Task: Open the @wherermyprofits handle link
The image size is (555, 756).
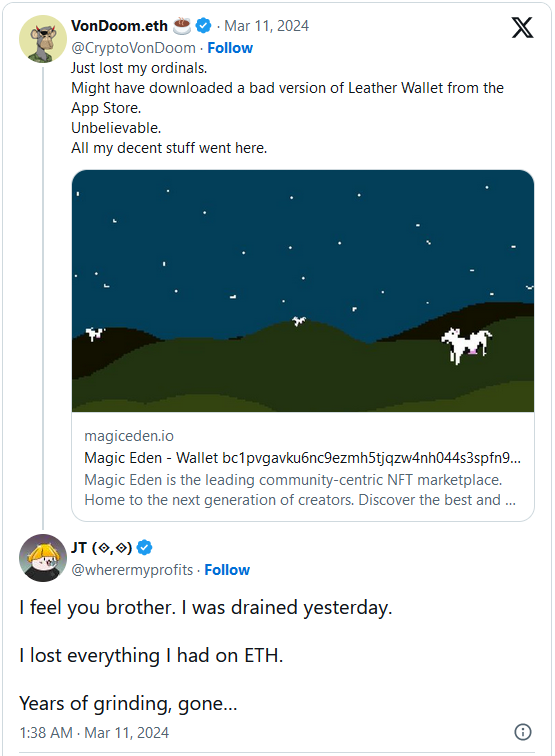Action: [x=132, y=570]
